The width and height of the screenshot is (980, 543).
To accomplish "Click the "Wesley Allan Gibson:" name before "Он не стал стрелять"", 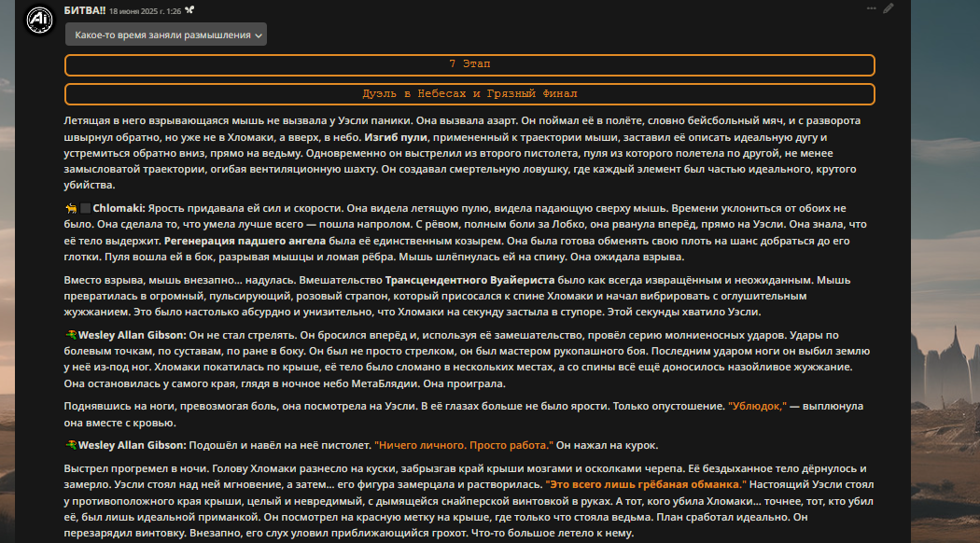I will [132, 336].
